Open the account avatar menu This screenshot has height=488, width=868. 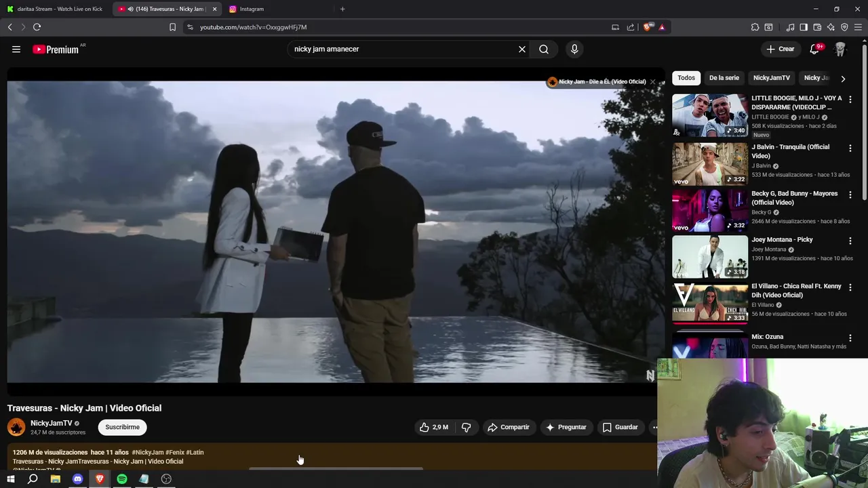point(840,49)
